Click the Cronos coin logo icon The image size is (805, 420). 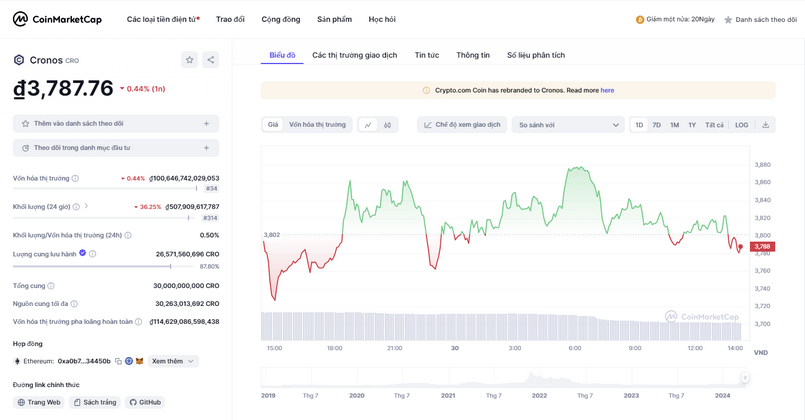point(19,60)
